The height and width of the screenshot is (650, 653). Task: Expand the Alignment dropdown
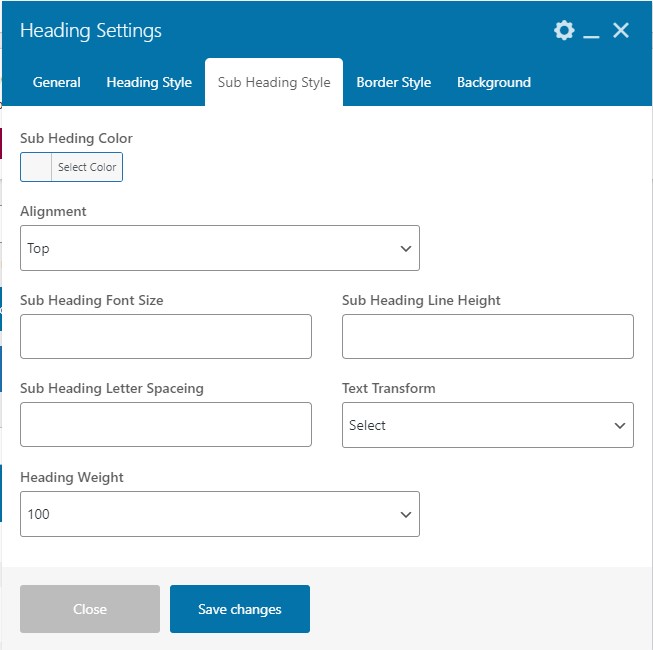coord(219,248)
